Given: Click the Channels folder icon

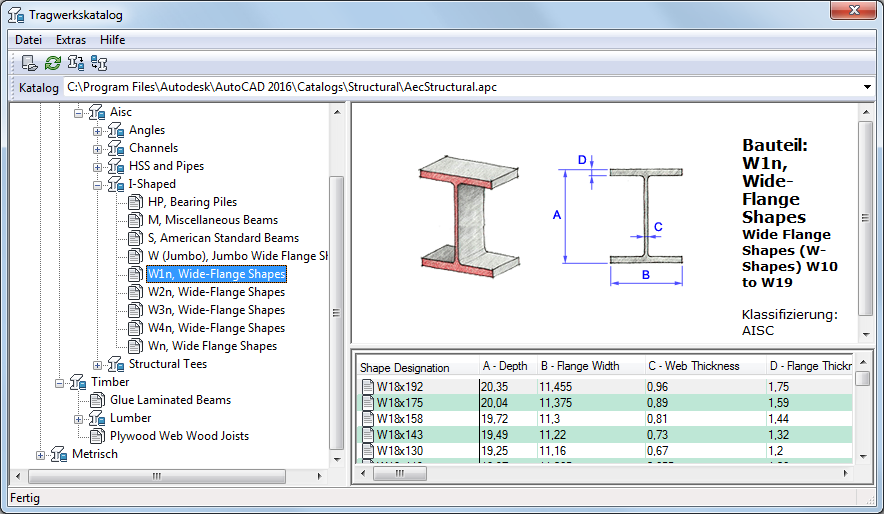Looking at the screenshot, I should click(x=116, y=148).
